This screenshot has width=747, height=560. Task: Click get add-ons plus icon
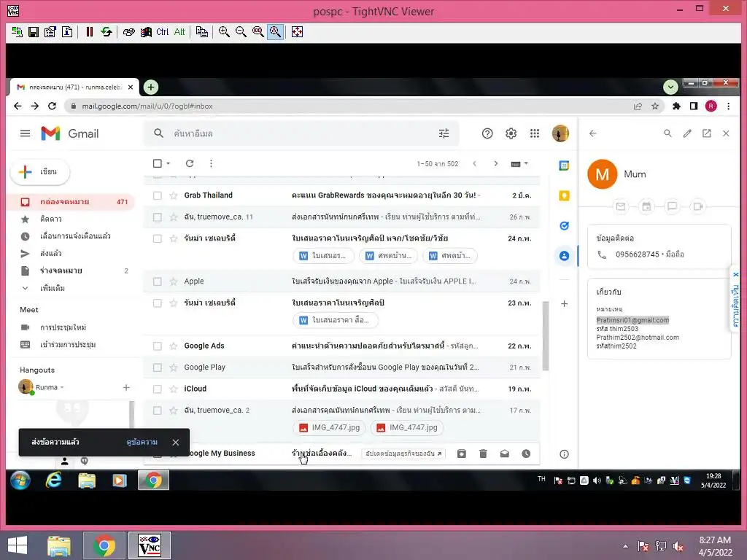564,303
